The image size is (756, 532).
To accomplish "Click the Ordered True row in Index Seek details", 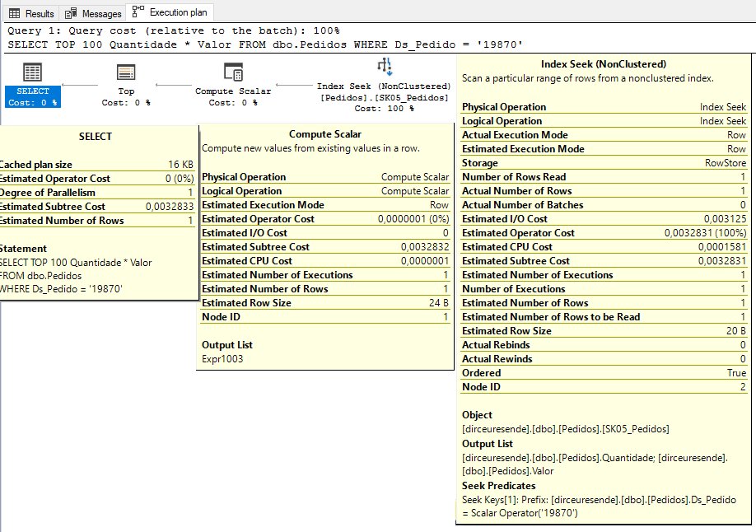I will coord(601,372).
